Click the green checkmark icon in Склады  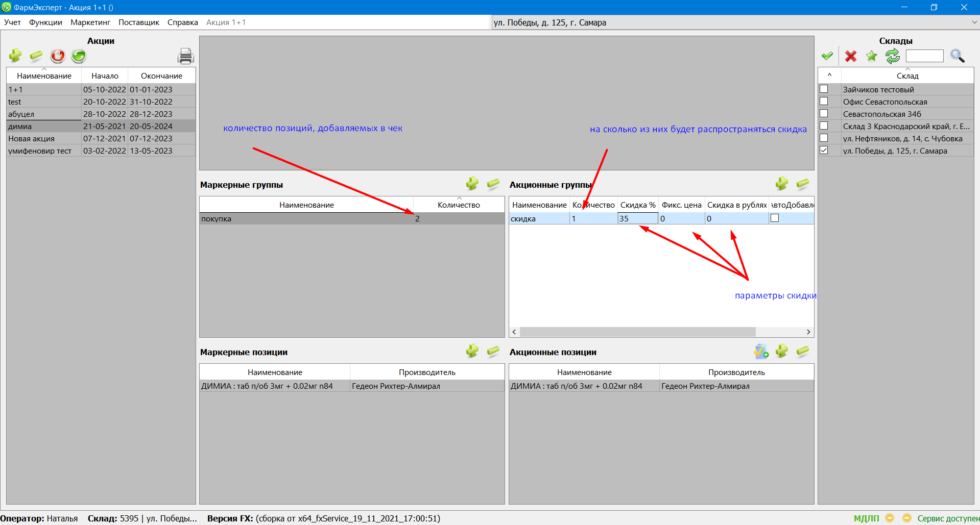(827, 56)
